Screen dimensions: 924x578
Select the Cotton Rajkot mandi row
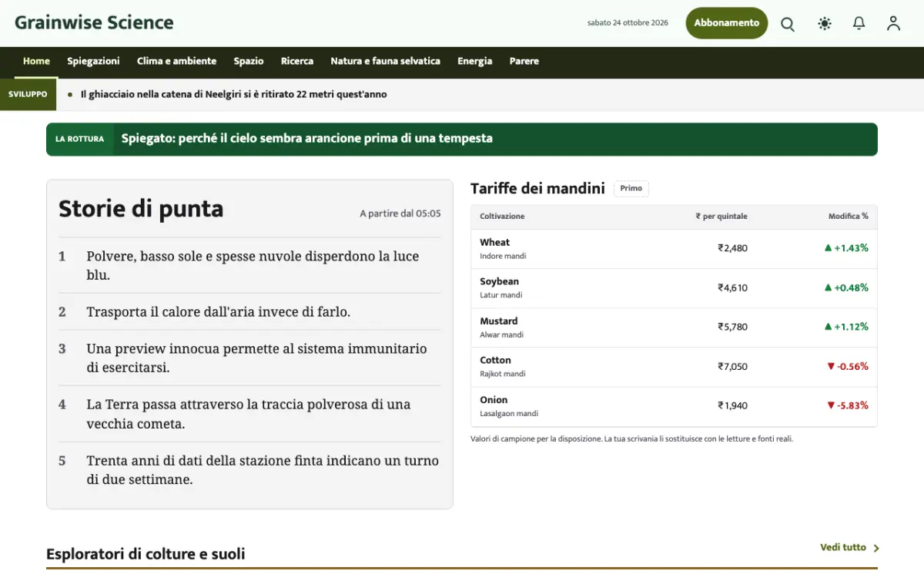[674, 367]
